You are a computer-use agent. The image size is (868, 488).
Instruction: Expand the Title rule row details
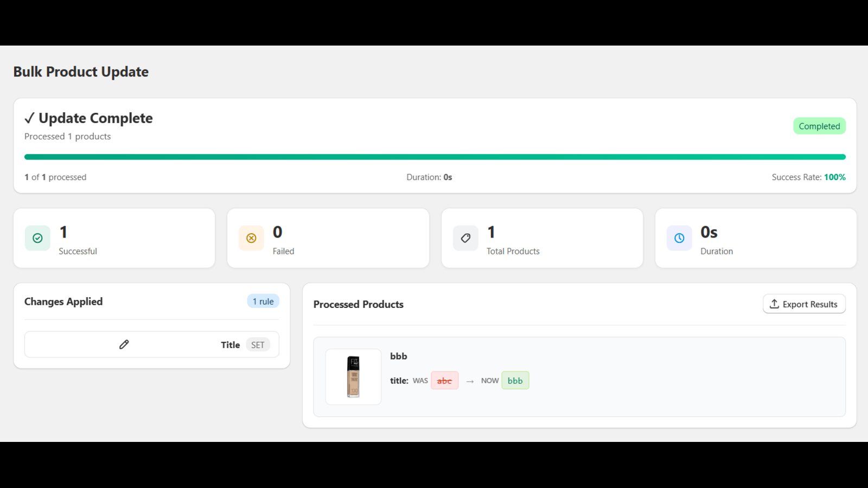pyautogui.click(x=151, y=344)
